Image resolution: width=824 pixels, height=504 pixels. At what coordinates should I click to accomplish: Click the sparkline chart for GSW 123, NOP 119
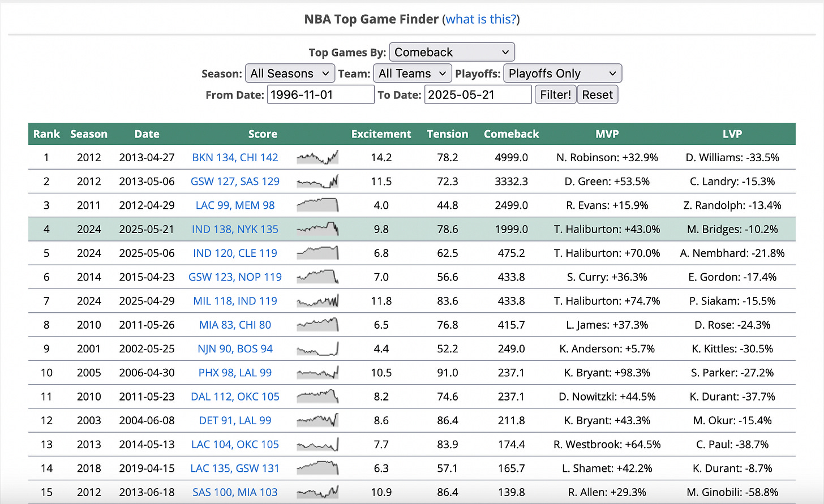click(317, 277)
